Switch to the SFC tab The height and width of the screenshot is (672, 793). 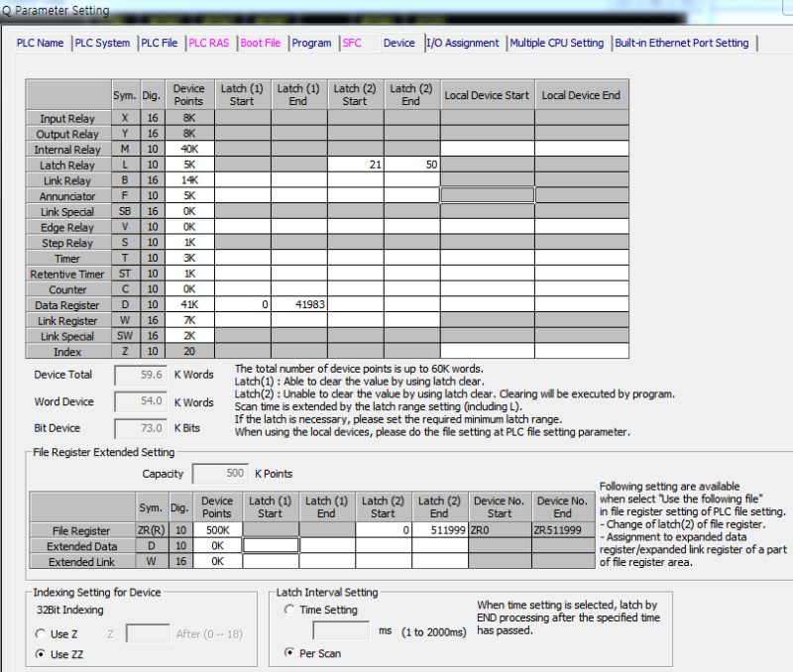(354, 43)
